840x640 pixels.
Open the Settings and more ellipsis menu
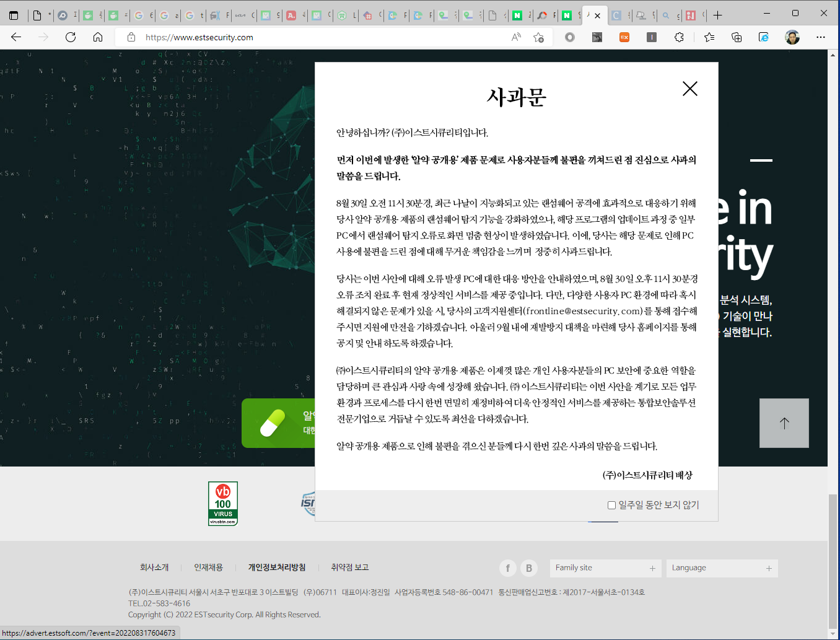pos(821,37)
